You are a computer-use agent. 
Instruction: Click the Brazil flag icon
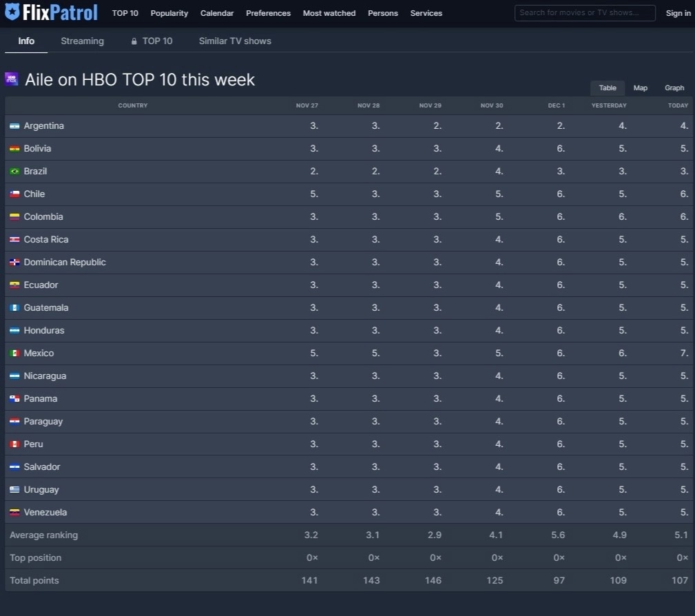pyautogui.click(x=14, y=172)
